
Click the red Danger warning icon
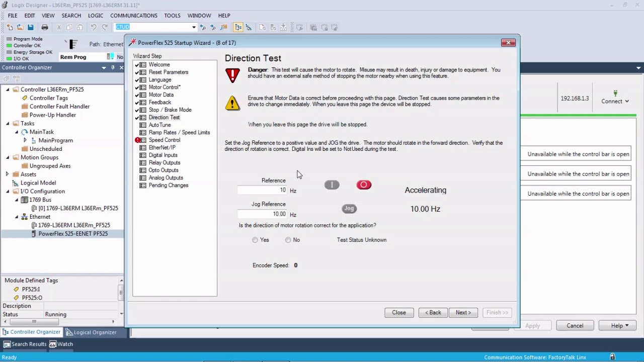(232, 75)
